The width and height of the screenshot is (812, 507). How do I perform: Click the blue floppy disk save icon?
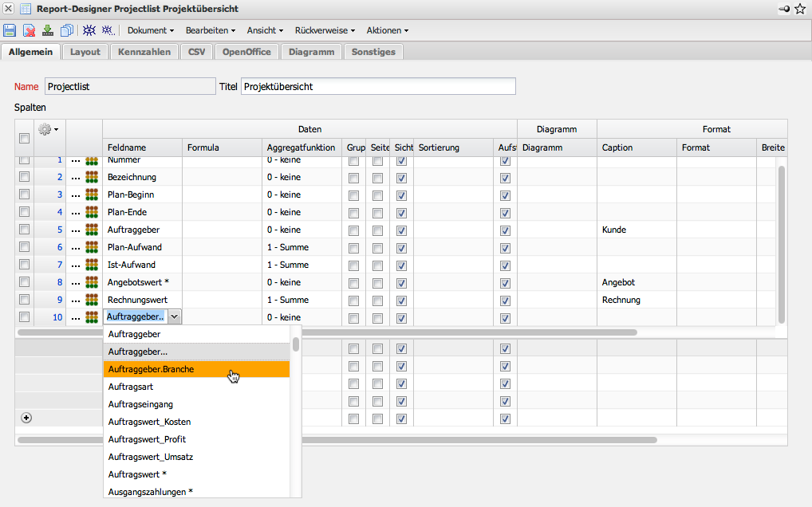click(x=10, y=30)
